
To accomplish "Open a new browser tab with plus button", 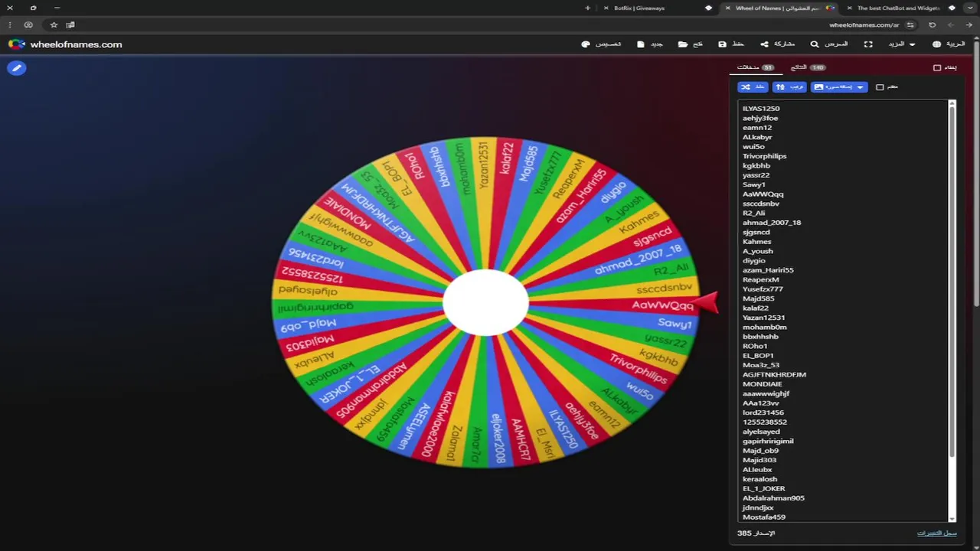I will 588,8.
